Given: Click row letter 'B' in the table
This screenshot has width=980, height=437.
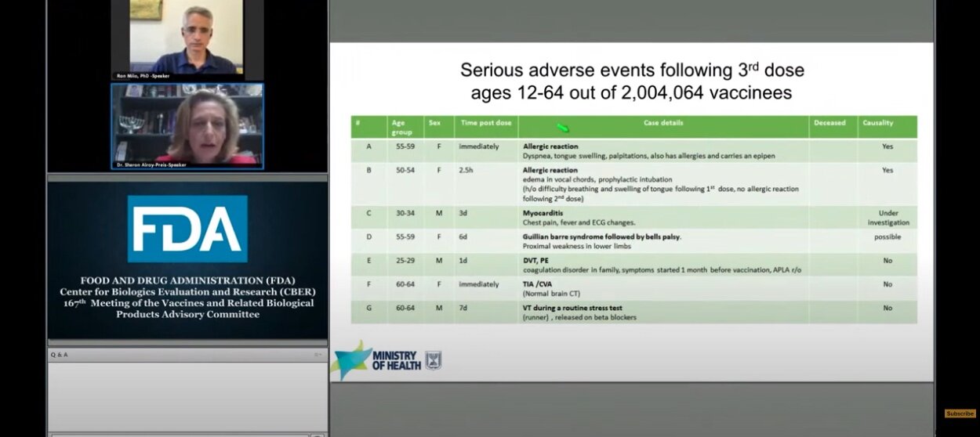Looking at the screenshot, I should pyautogui.click(x=369, y=170).
